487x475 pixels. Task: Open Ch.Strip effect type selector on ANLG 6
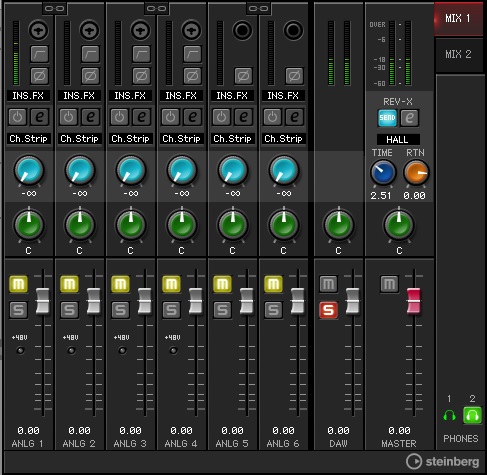283,139
